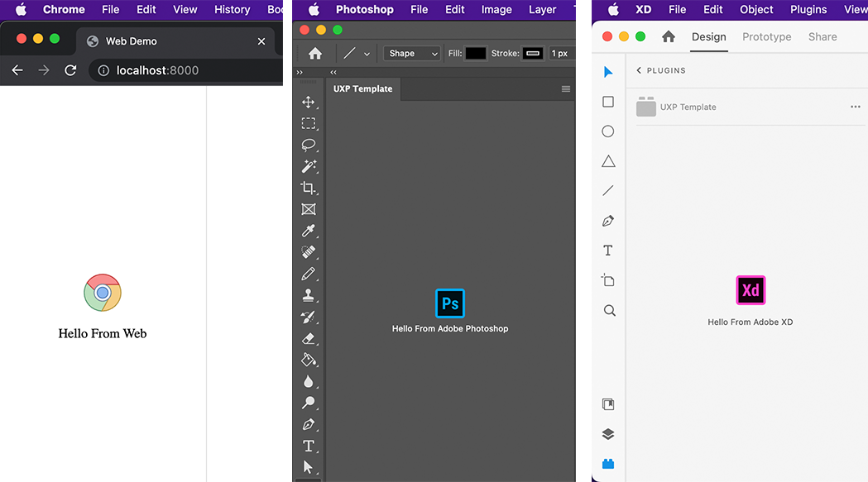Switch to the Design tab in XD
Image resolution: width=868 pixels, height=482 pixels.
click(708, 36)
